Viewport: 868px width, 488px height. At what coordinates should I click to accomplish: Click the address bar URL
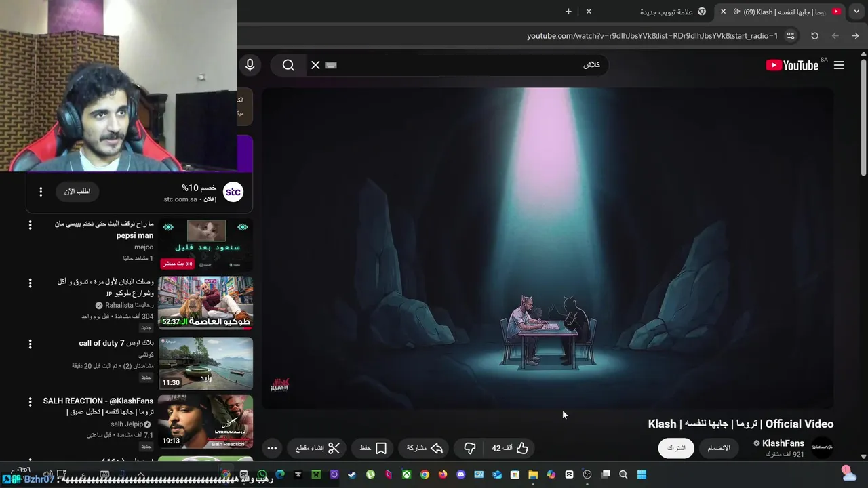click(652, 35)
